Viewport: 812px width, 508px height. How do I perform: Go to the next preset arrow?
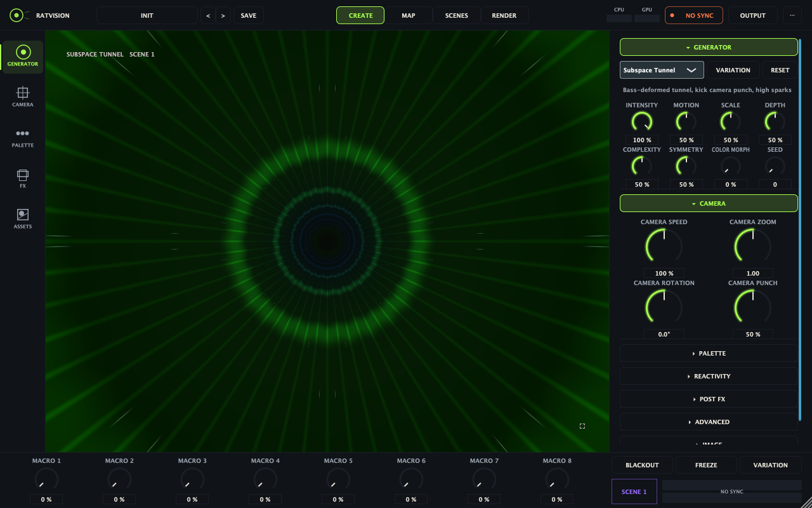[223, 15]
